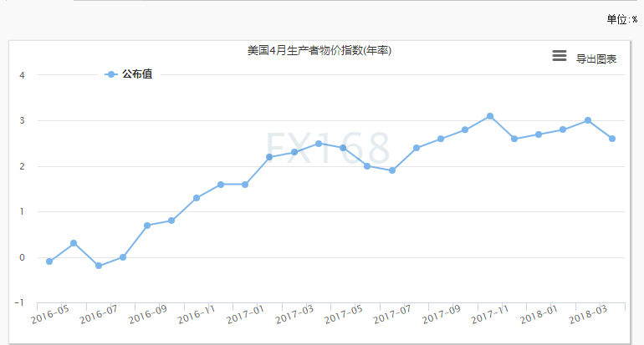This screenshot has height=345, width=644.
Task: Select the 2017-08 data point near 2.4
Action: coord(417,148)
